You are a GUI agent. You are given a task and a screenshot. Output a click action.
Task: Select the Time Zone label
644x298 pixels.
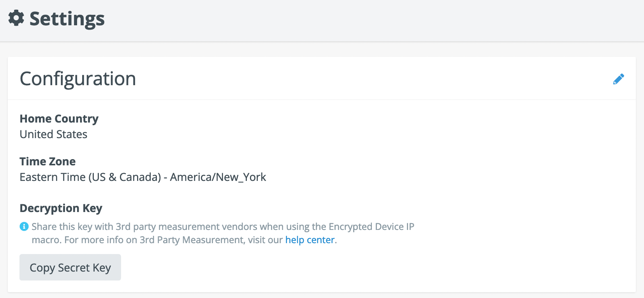tap(48, 161)
